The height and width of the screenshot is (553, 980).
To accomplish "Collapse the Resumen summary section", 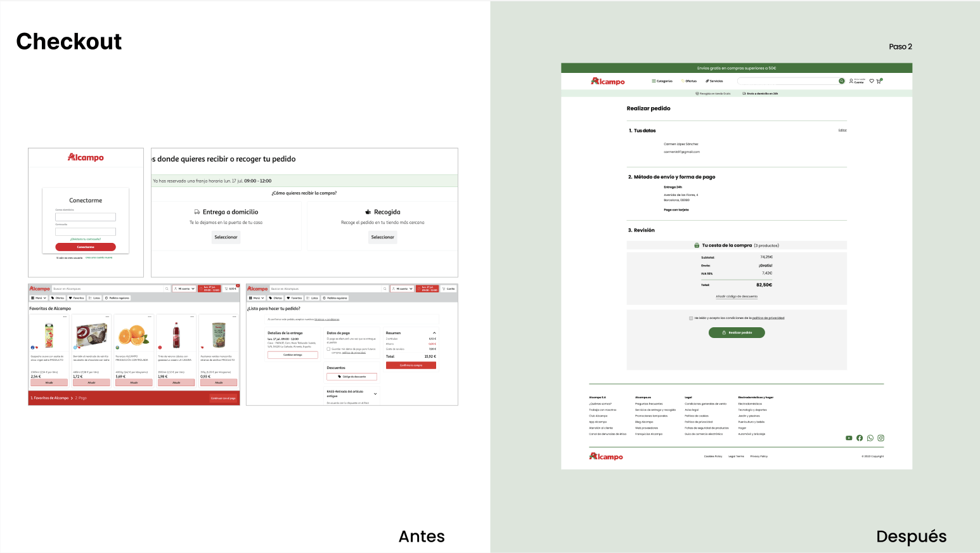I will [434, 333].
